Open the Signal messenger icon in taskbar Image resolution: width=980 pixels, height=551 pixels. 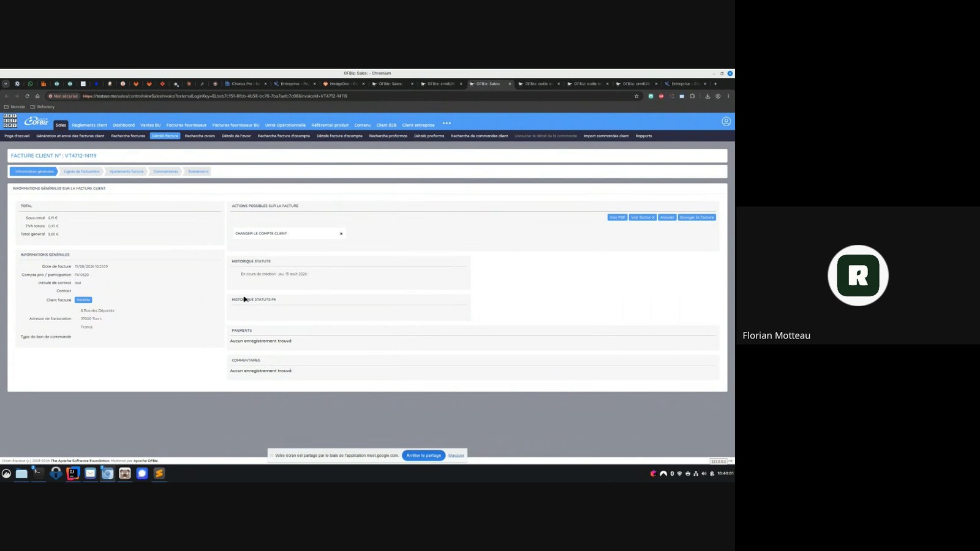point(142,473)
